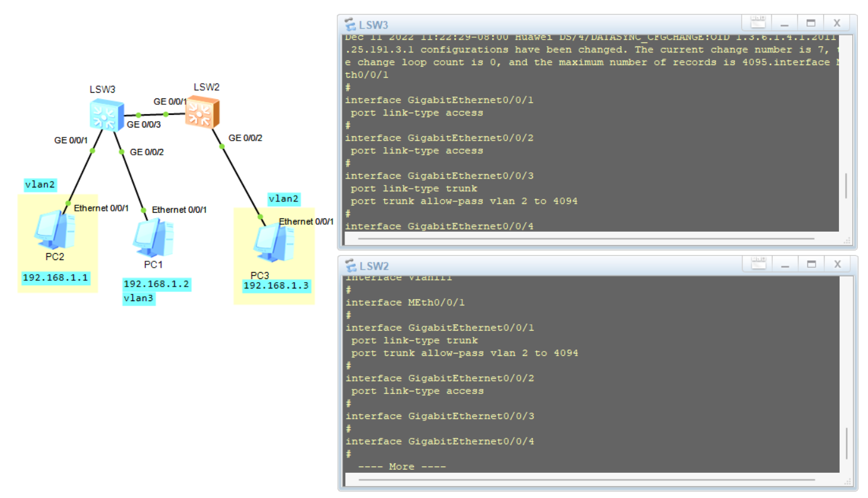
Task: Click the LSW2 horizontal scrollbar
Action: pos(593,481)
